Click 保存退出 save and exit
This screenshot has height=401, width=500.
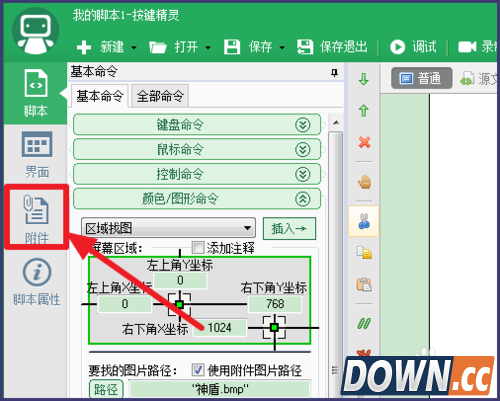pyautogui.click(x=332, y=47)
